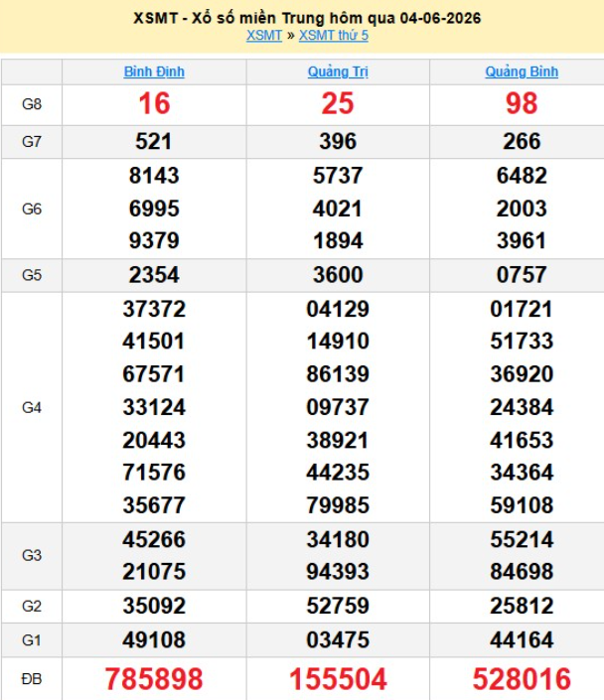This screenshot has width=604, height=700.
Task: Click G4 number 20443
Action: (154, 440)
